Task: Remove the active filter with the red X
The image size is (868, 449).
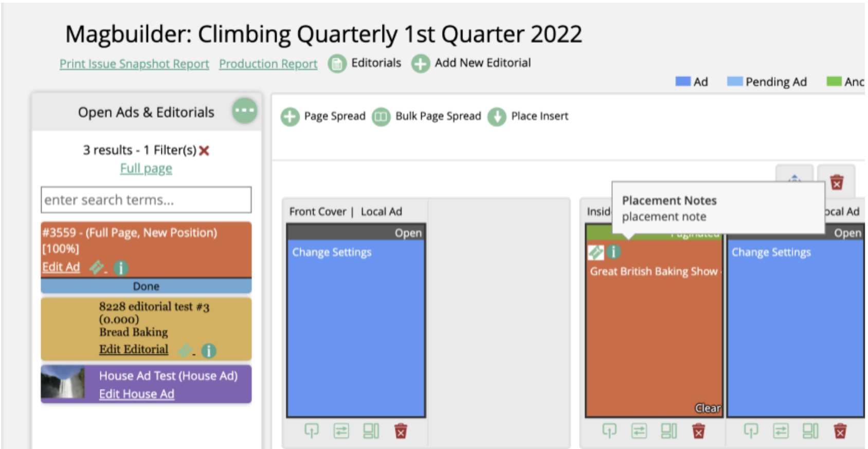Action: point(204,151)
